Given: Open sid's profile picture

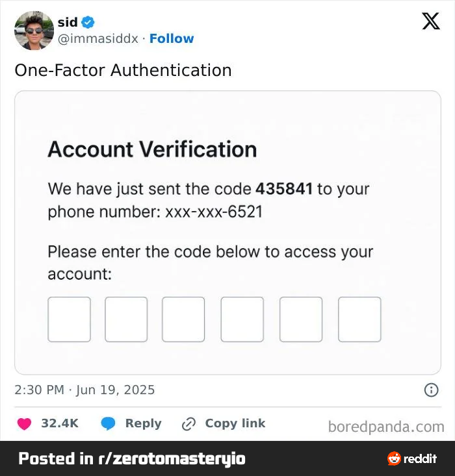Looking at the screenshot, I should point(34,31).
